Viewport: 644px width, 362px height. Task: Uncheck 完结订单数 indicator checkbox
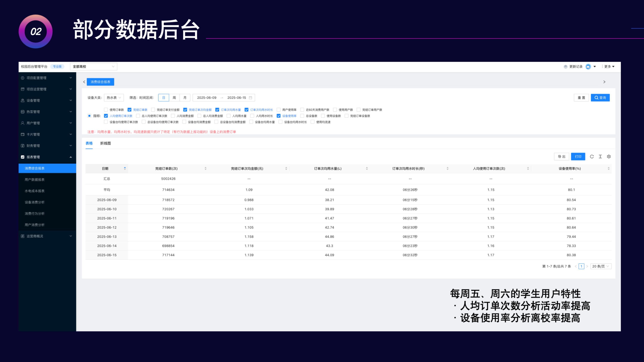coord(129,110)
